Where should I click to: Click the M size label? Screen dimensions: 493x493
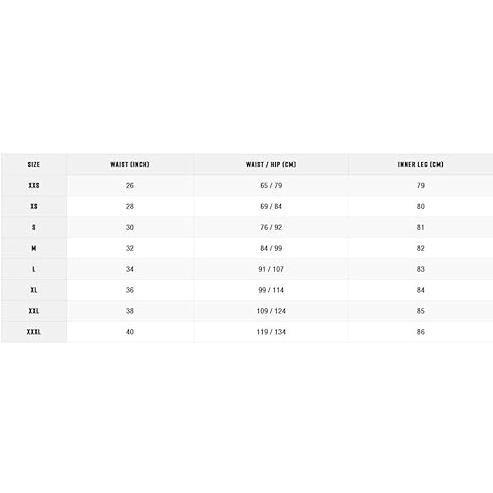point(34,248)
